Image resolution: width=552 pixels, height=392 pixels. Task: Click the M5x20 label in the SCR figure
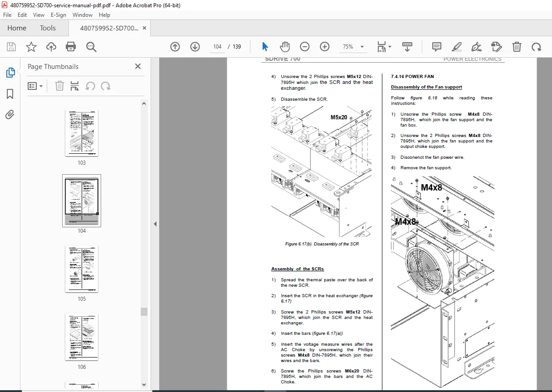[x=339, y=118]
